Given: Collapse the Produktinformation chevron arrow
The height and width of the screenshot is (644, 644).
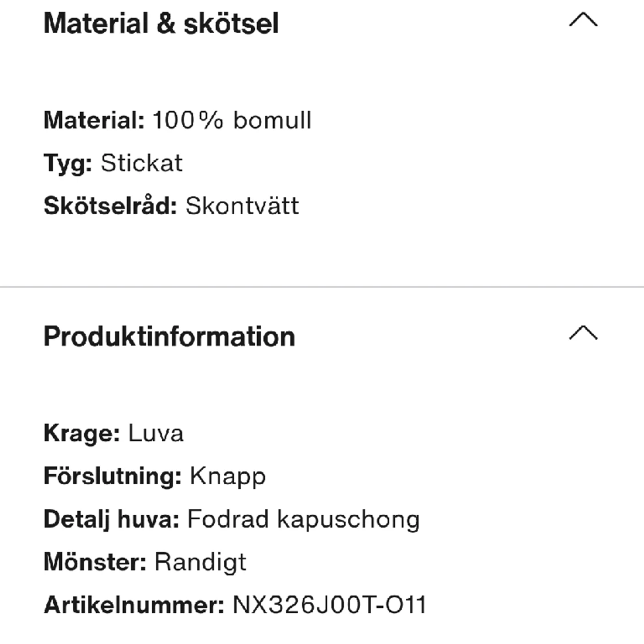Looking at the screenshot, I should pos(583,333).
